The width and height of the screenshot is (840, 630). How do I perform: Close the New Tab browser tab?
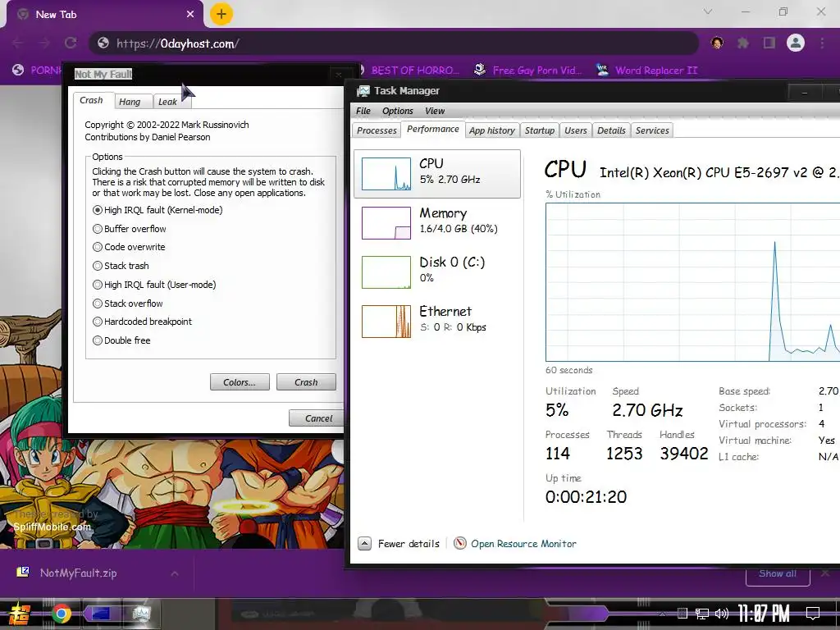[x=190, y=15]
